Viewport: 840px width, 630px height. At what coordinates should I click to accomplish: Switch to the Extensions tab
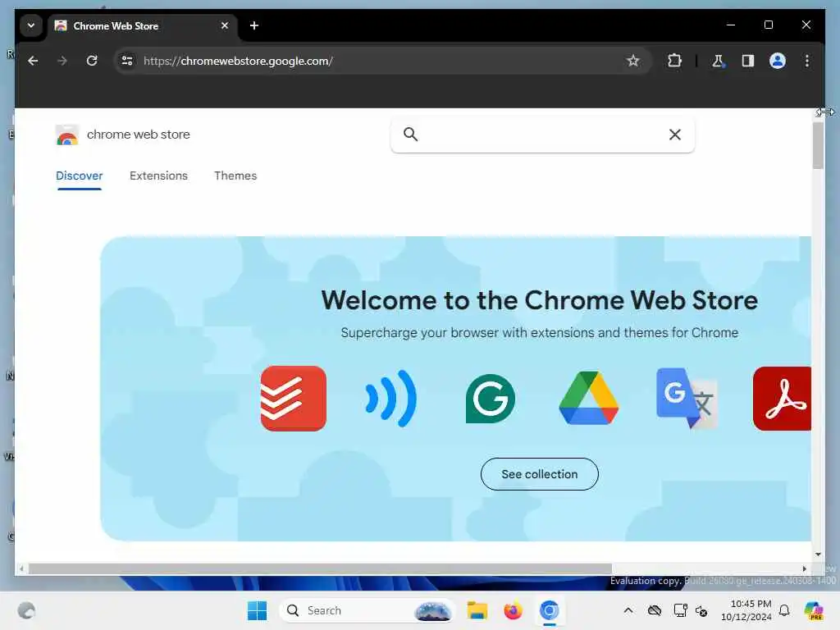pos(158,176)
